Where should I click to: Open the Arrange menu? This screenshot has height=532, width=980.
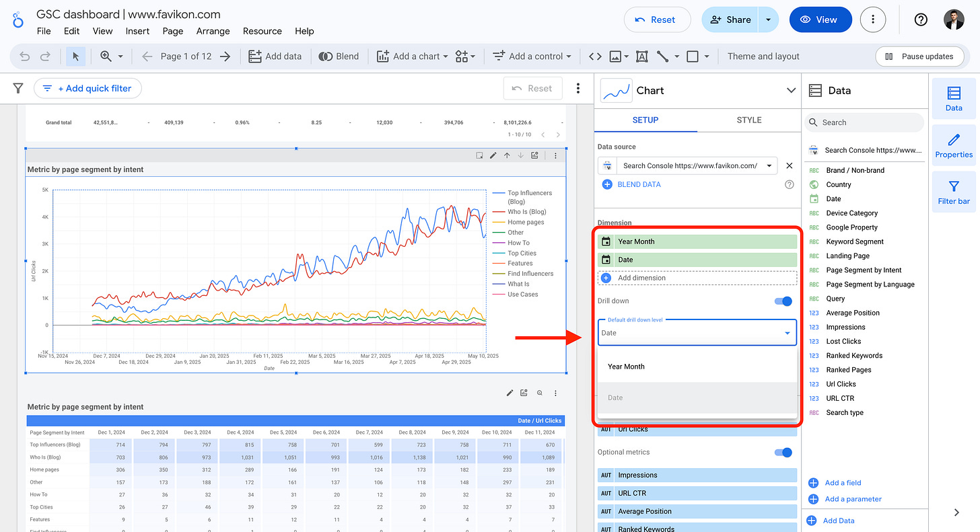(213, 31)
